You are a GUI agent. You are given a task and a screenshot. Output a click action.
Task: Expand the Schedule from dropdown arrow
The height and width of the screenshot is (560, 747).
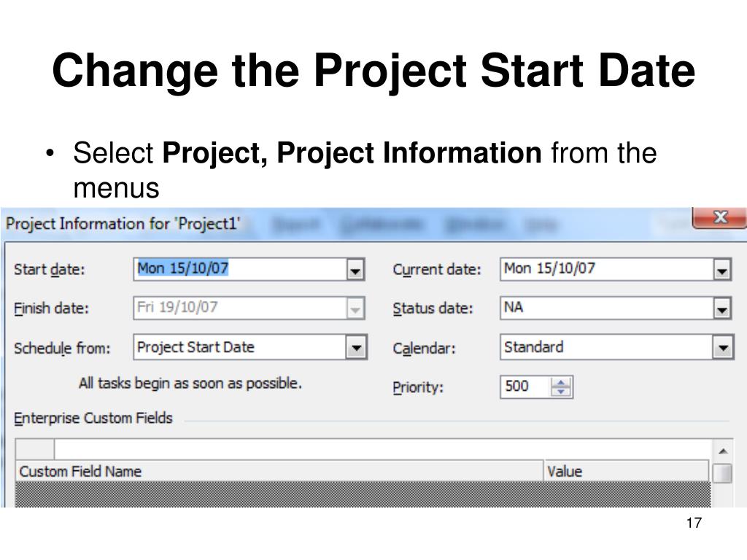pyautogui.click(x=356, y=347)
